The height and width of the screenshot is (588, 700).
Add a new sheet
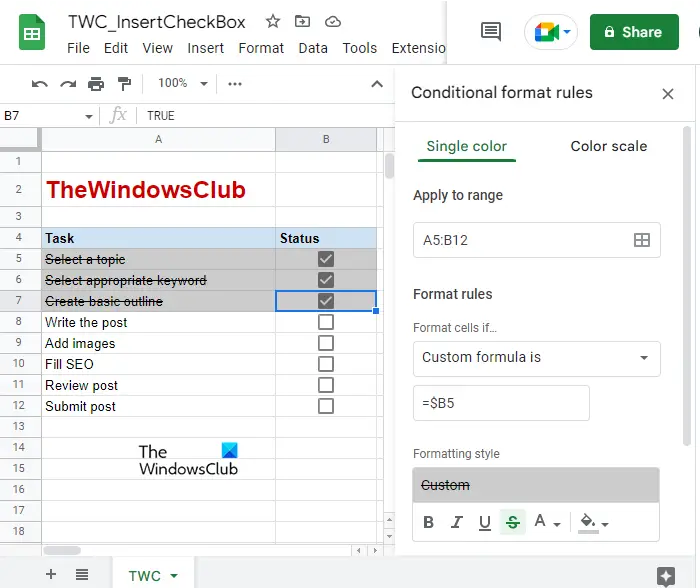tap(51, 574)
